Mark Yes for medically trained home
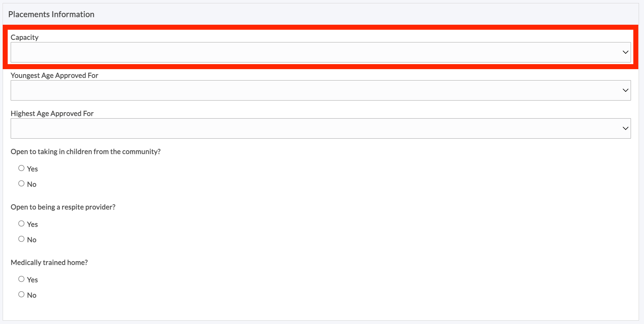The height and width of the screenshot is (324, 644). pos(21,279)
